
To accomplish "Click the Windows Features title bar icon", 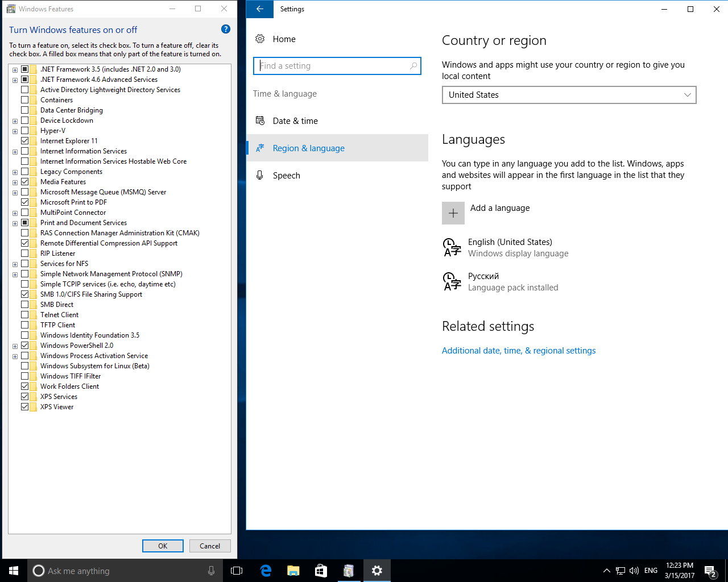I will [x=11, y=9].
